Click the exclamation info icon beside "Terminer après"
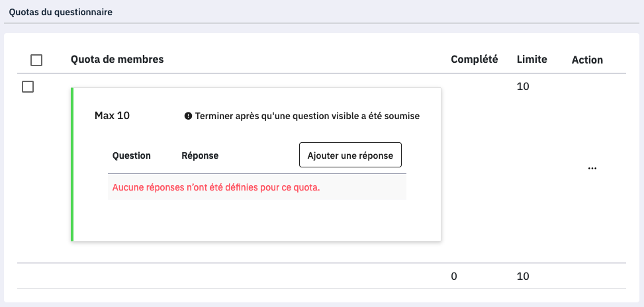644x307 pixels. (188, 116)
